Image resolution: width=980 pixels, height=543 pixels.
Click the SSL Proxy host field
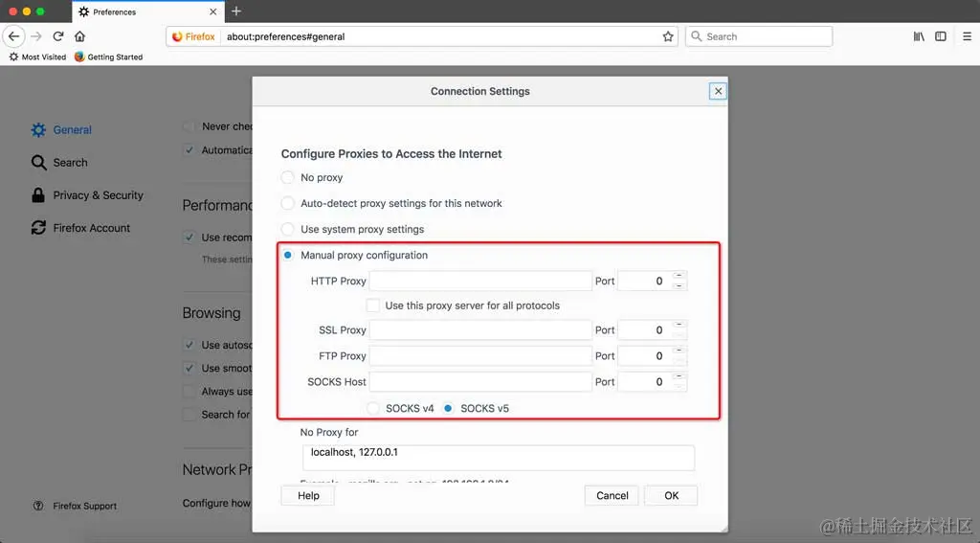click(480, 330)
